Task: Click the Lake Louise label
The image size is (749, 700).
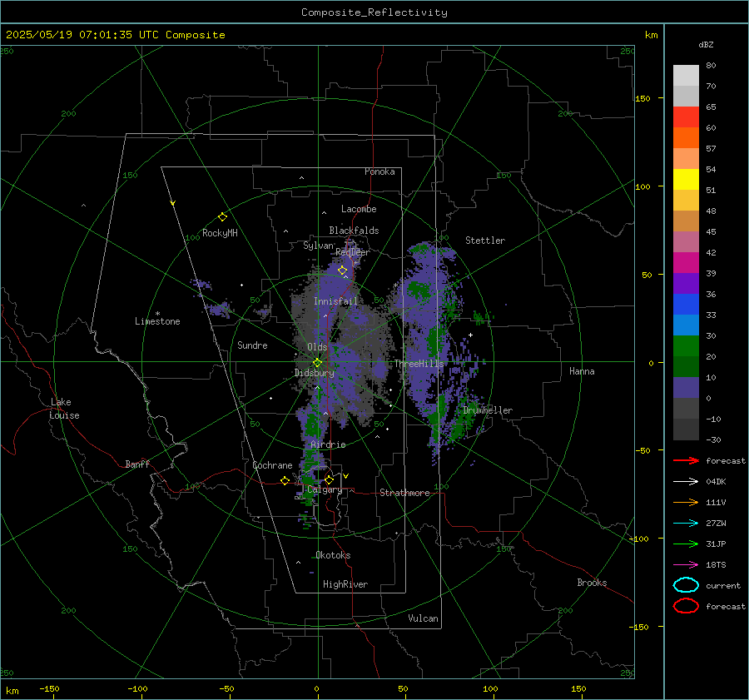Action: (64, 409)
